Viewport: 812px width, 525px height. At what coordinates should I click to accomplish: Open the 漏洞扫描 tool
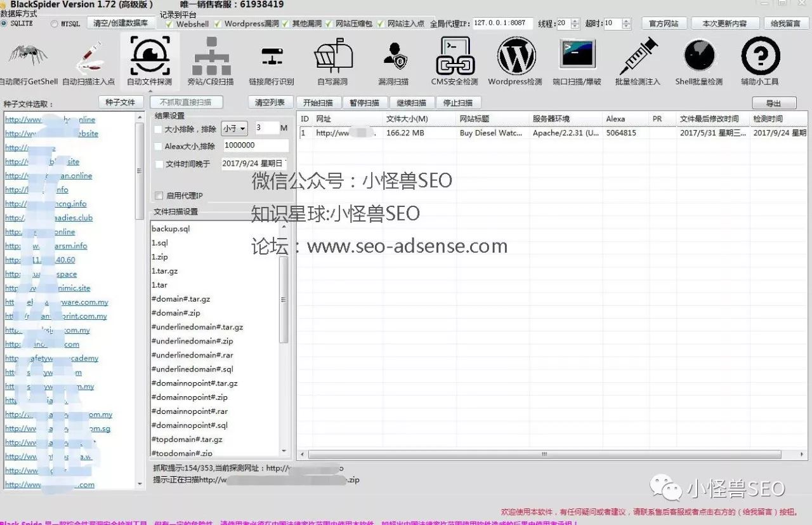(393, 65)
